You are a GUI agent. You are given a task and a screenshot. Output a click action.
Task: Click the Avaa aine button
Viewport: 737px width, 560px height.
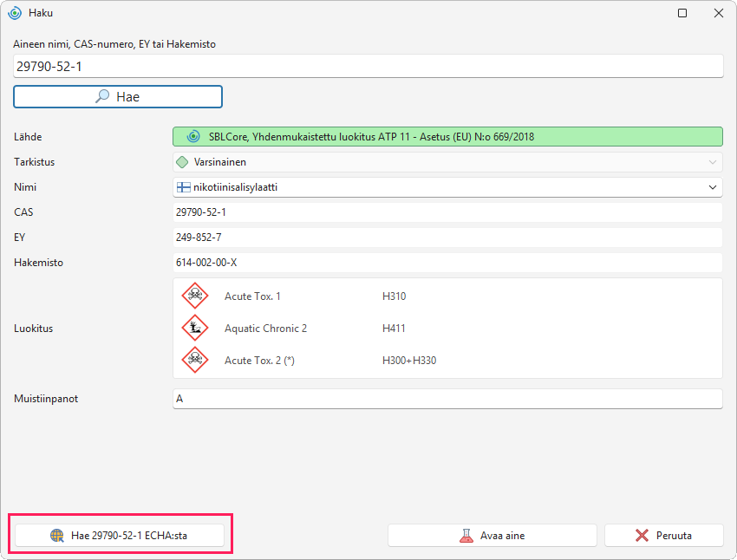pos(492,536)
